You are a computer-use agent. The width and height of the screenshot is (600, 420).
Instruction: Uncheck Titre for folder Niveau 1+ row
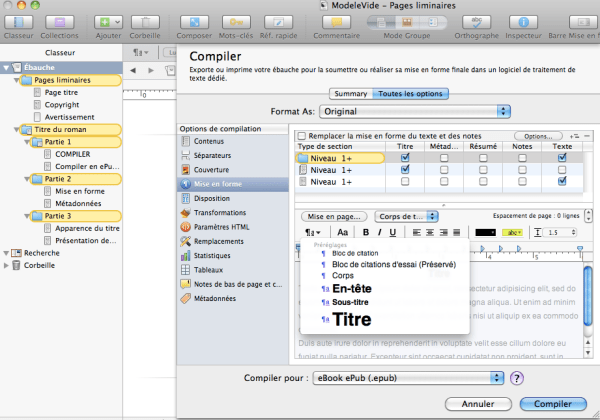tap(405, 158)
